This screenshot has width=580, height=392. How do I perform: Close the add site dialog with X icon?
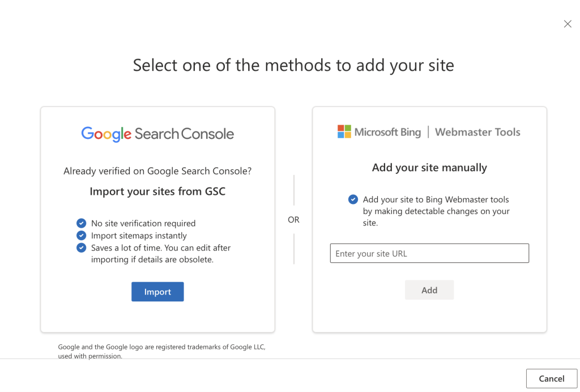(x=568, y=24)
